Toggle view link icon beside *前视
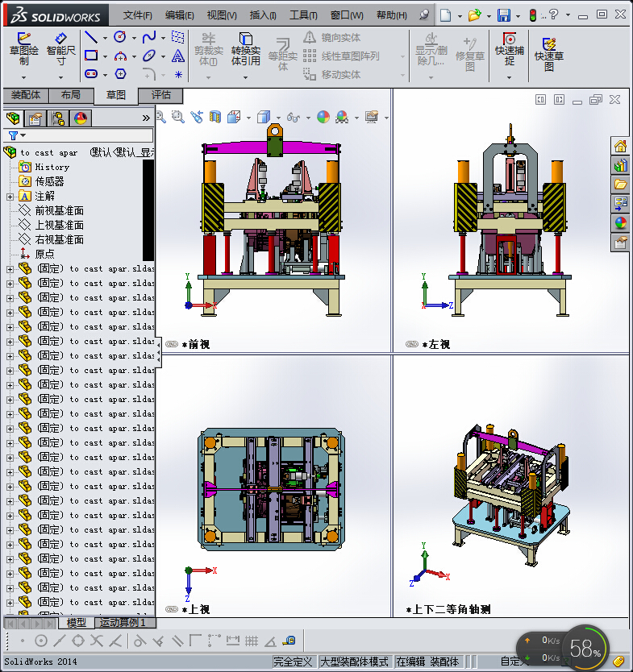This screenshot has height=672, width=633. [172, 344]
